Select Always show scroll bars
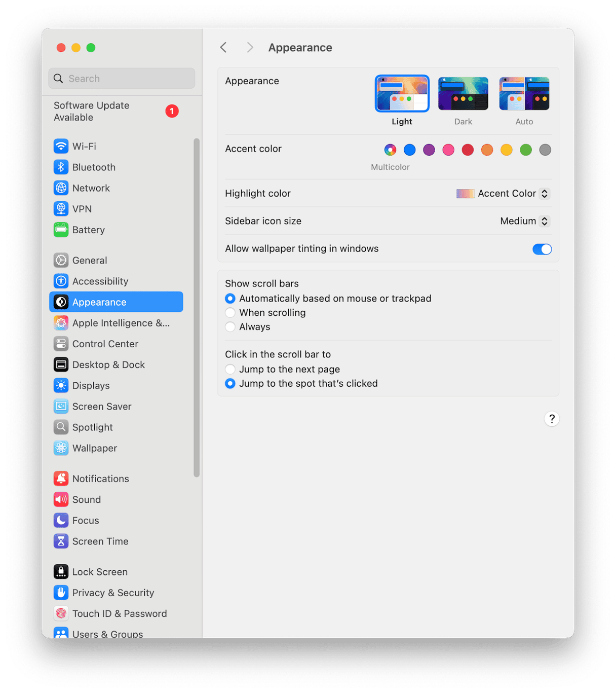 click(x=230, y=327)
